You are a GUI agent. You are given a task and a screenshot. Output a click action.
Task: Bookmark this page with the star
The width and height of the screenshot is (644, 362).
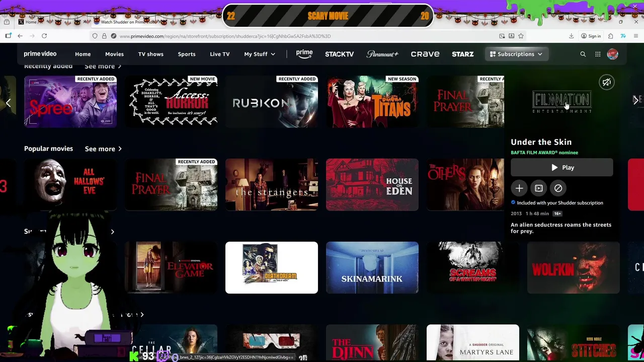pyautogui.click(x=521, y=36)
